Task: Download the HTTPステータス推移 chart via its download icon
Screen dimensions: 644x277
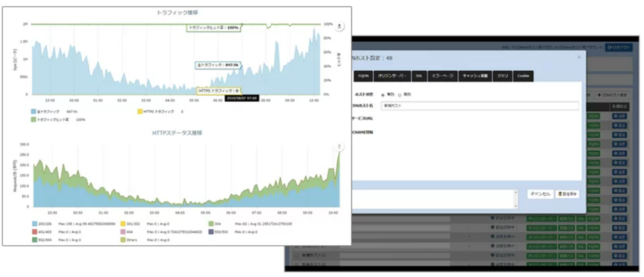Action: pos(339,146)
